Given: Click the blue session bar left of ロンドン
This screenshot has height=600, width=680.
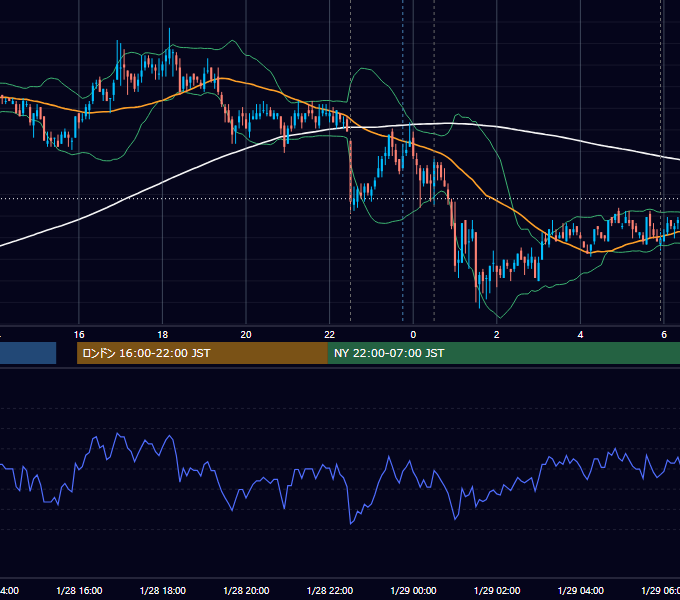Looking at the screenshot, I should pos(28,353).
